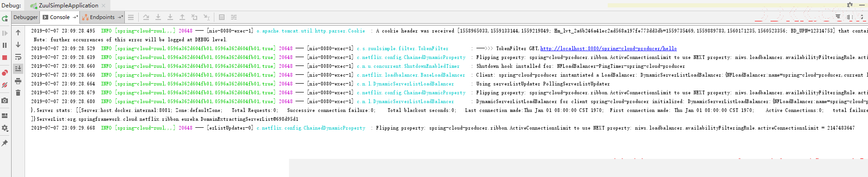
Task: Click 'Shutdown hook installed for' log message
Action: click(x=514, y=66)
